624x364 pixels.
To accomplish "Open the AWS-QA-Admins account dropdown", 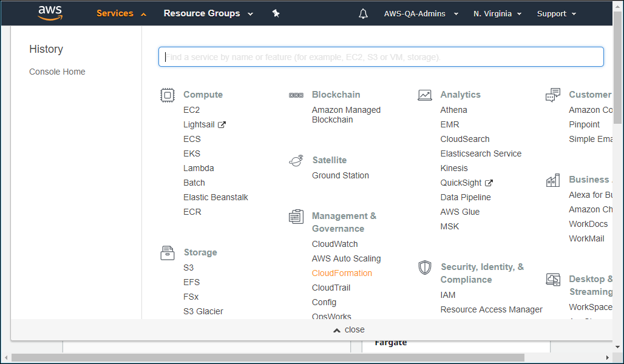I will click(421, 13).
